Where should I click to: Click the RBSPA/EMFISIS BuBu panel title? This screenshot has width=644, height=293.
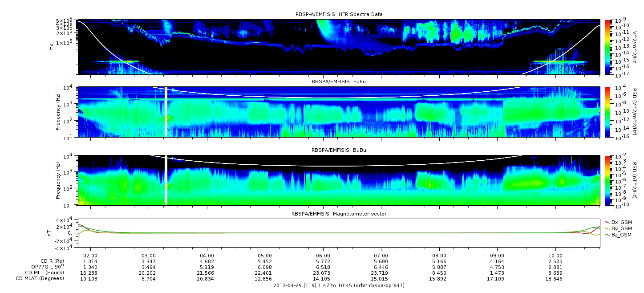339,151
